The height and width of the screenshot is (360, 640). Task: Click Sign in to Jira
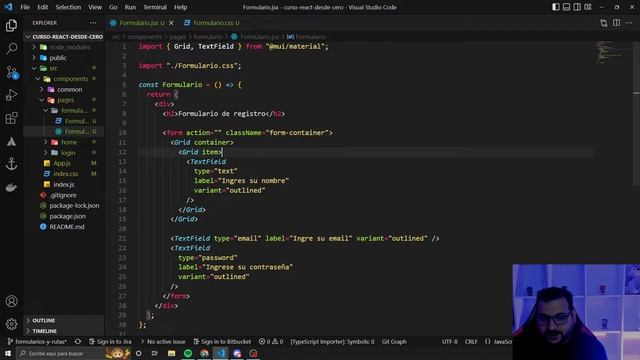tap(110, 342)
